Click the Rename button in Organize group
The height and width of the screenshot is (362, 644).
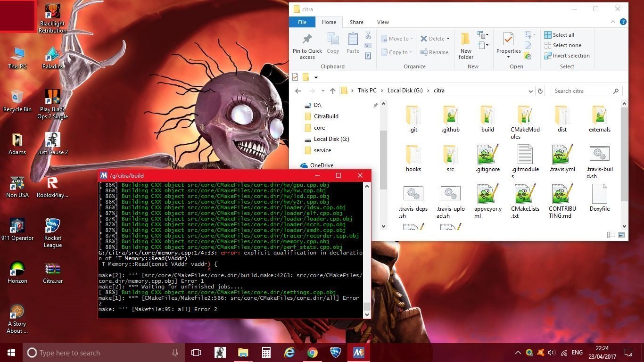435,52
